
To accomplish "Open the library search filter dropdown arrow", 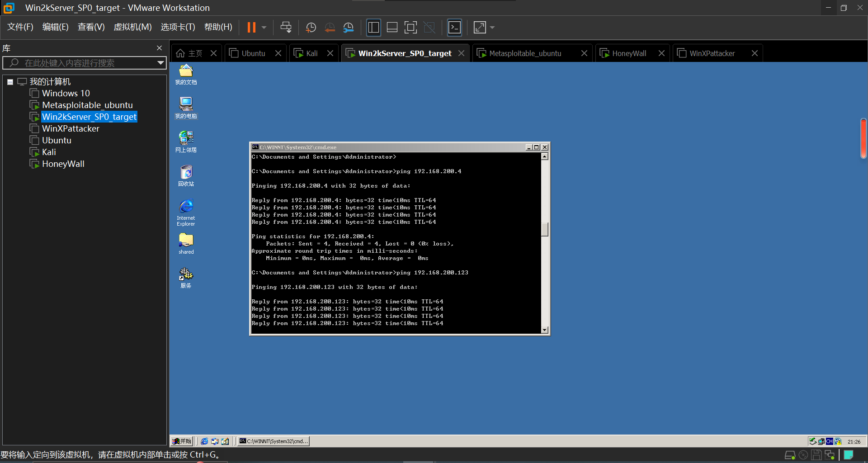I will click(x=160, y=63).
